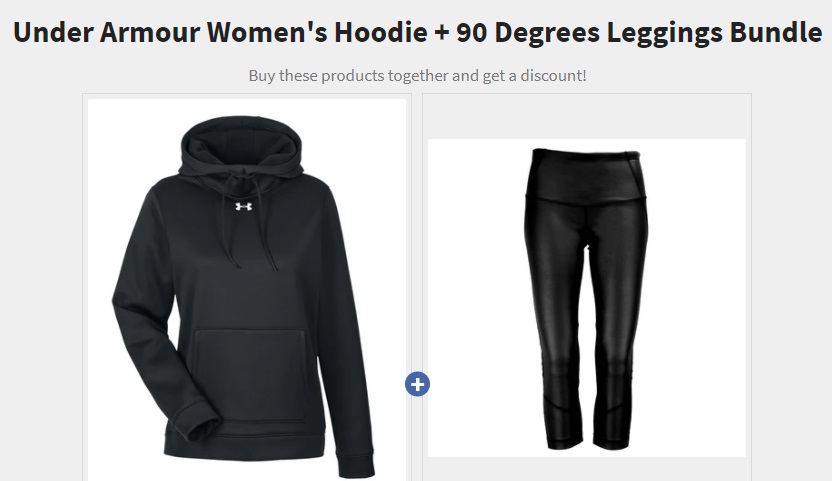Click the 'Buy these products together' subtitle

418,75
